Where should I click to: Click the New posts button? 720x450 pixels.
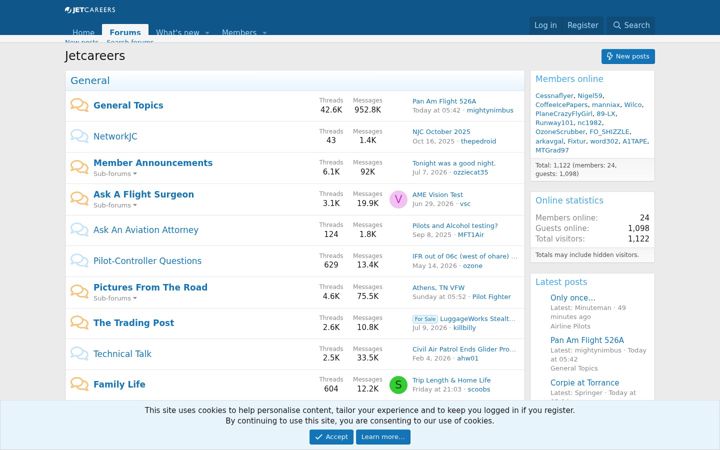tap(628, 56)
